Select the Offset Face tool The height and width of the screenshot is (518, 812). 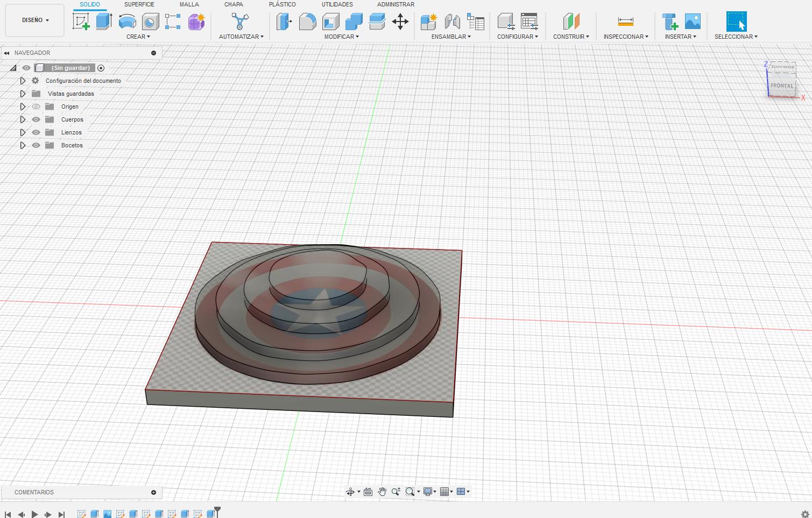[377, 22]
